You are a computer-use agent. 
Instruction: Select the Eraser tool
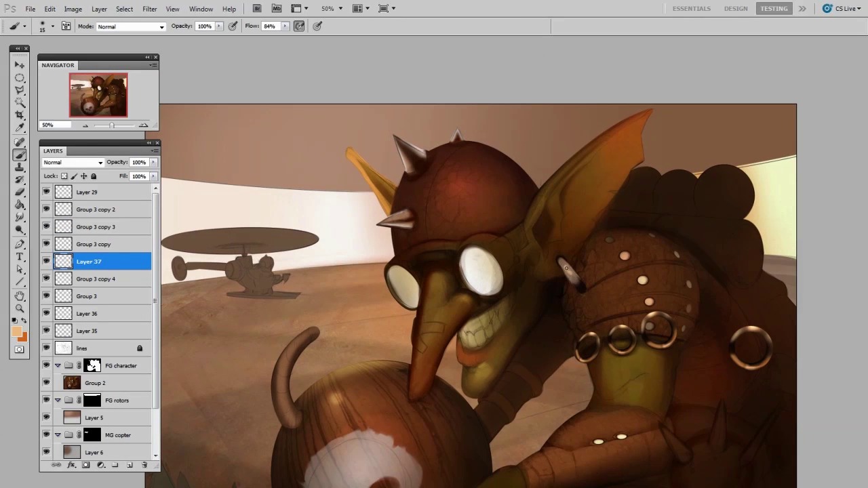coord(20,192)
